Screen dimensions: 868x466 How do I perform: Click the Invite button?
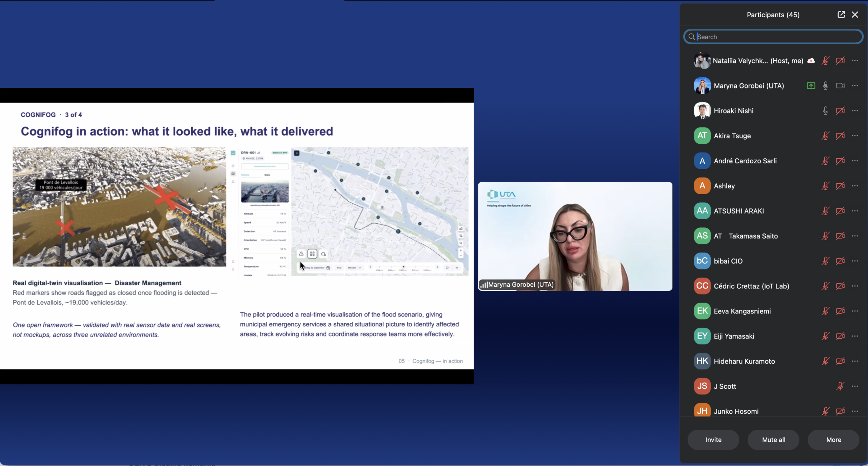click(713, 440)
